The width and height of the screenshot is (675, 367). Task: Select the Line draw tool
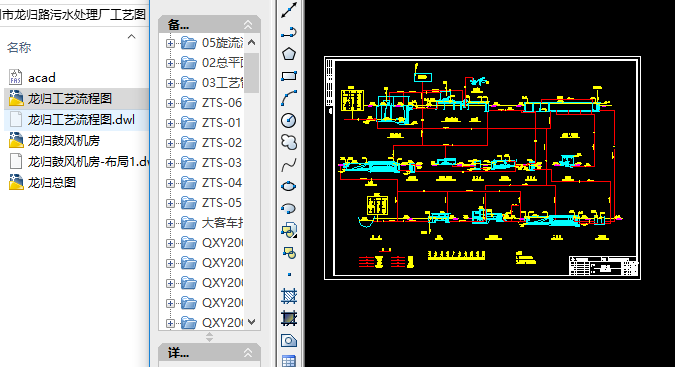(x=289, y=10)
